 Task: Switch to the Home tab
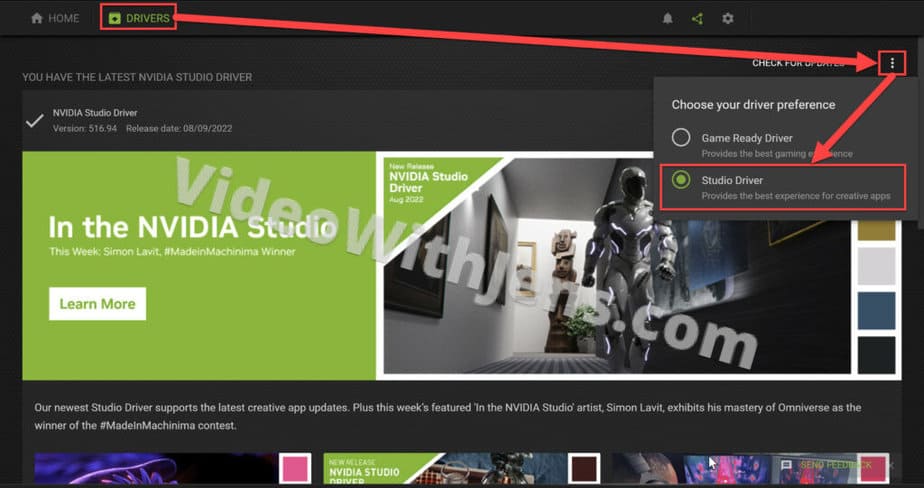click(x=55, y=18)
